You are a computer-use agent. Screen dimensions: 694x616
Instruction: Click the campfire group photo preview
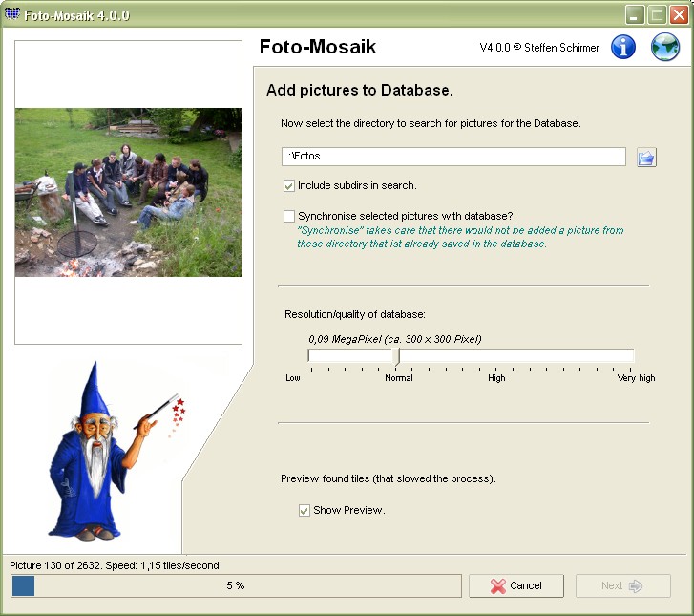[x=128, y=193]
